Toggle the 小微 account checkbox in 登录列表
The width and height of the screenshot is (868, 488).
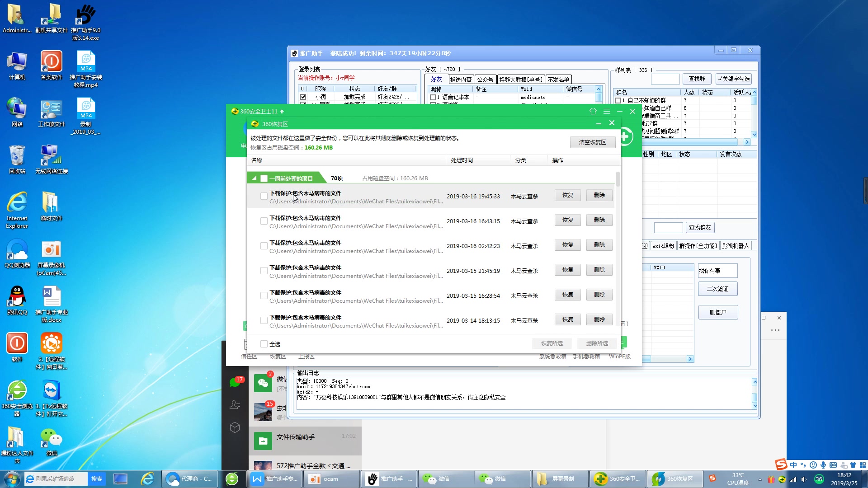pos(303,97)
